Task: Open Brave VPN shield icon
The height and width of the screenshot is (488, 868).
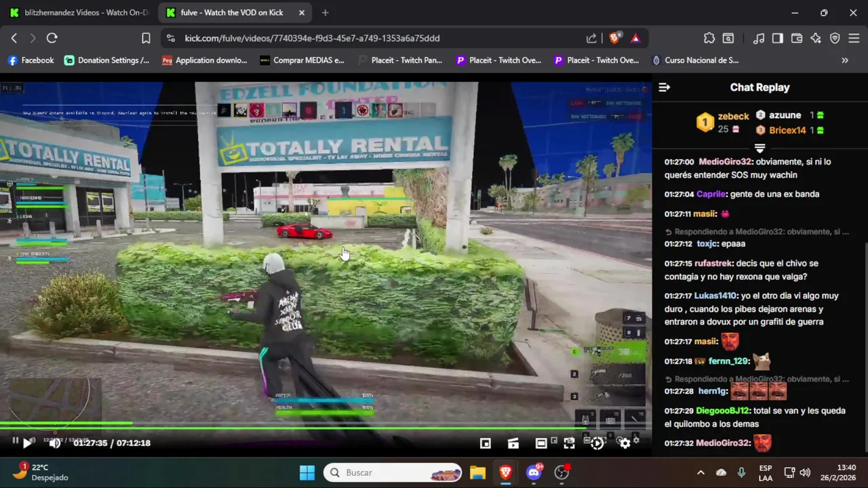Action: click(x=835, y=39)
